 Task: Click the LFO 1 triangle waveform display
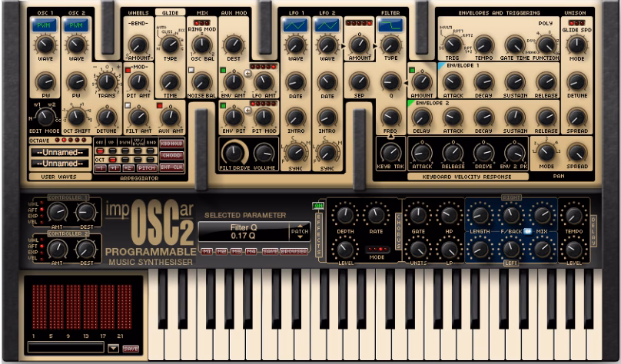click(x=295, y=25)
